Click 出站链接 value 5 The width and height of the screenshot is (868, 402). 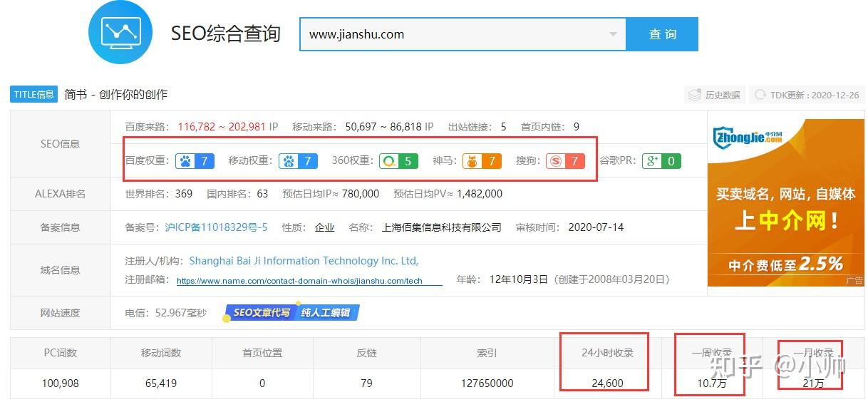click(503, 127)
